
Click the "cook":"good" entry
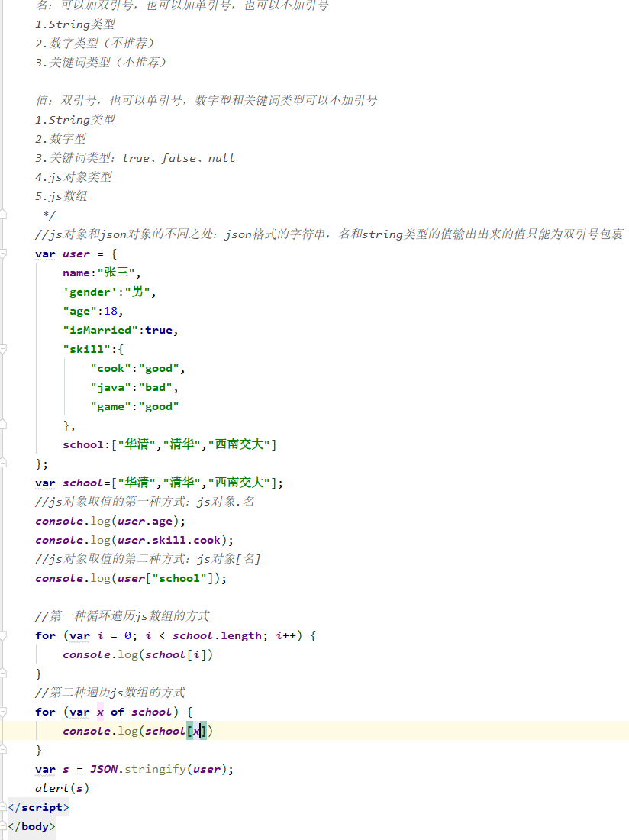137,369
